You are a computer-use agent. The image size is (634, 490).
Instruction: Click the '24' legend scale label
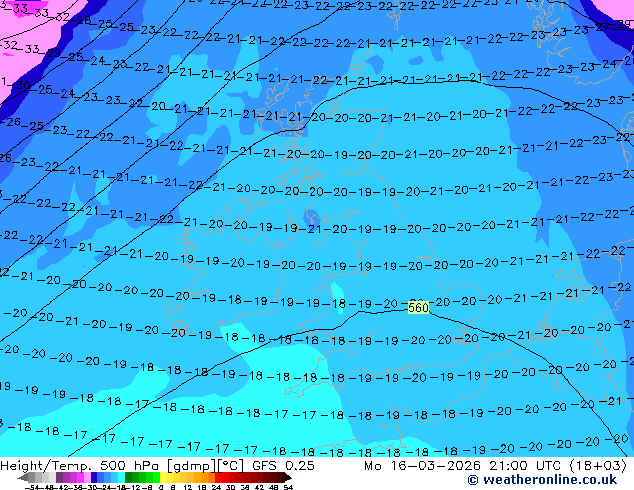pyautogui.click(x=216, y=487)
